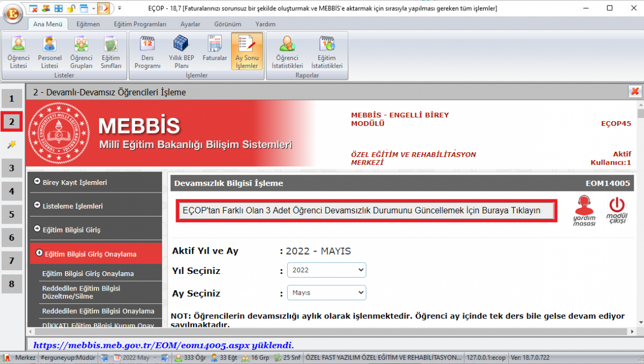Open the Yardım tab
This screenshot has height=364, width=644.
265,24
